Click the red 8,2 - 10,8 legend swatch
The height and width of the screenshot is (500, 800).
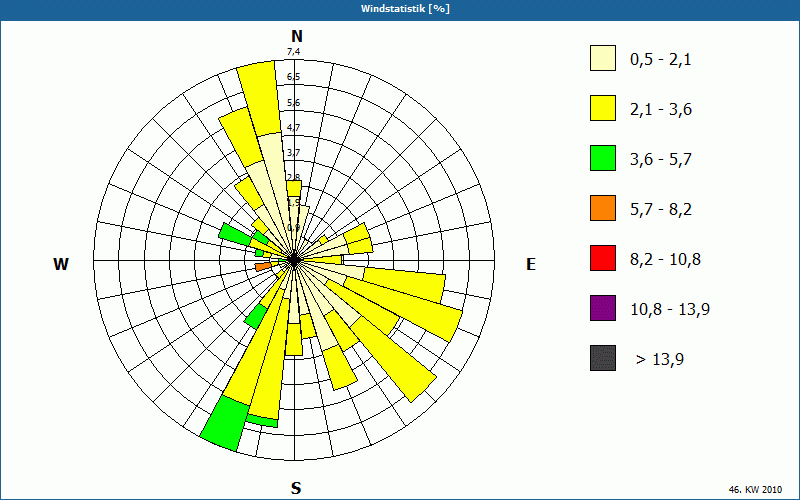pos(603,258)
